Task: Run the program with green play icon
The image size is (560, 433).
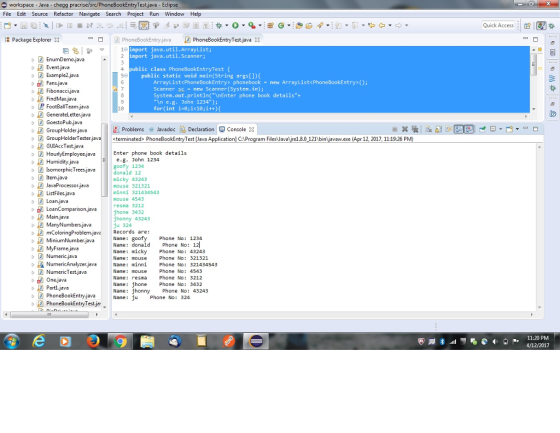Action: 235,25
